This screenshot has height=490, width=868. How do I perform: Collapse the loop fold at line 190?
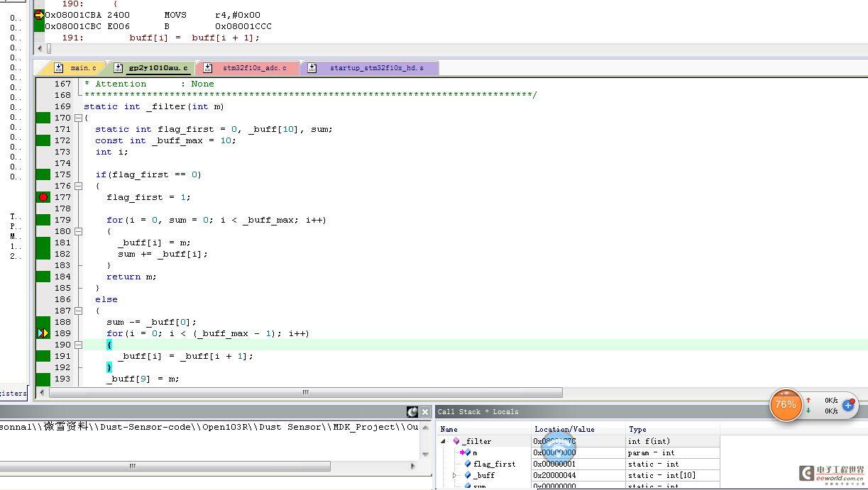(78, 345)
